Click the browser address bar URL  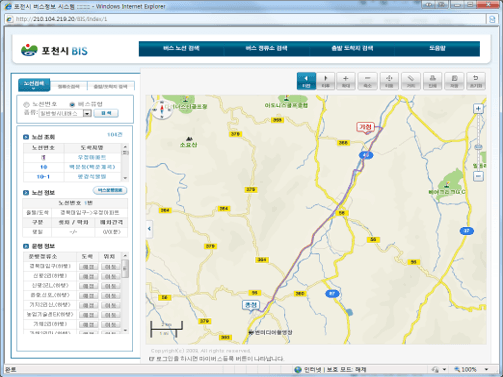pyautogui.click(x=62, y=19)
